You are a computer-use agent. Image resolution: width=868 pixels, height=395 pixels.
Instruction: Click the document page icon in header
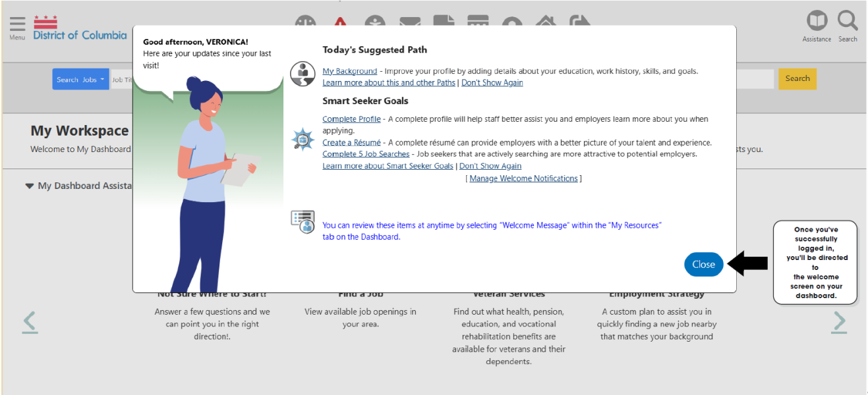444,20
